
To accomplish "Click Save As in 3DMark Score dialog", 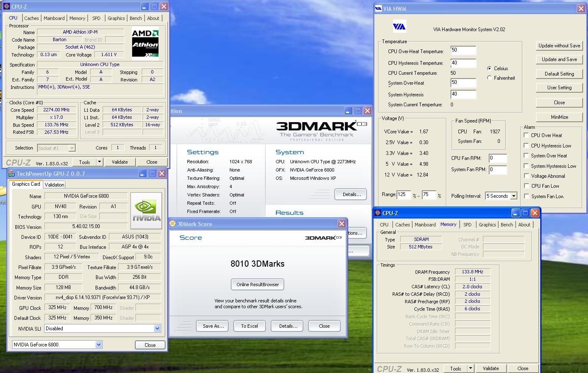I will [x=213, y=326].
